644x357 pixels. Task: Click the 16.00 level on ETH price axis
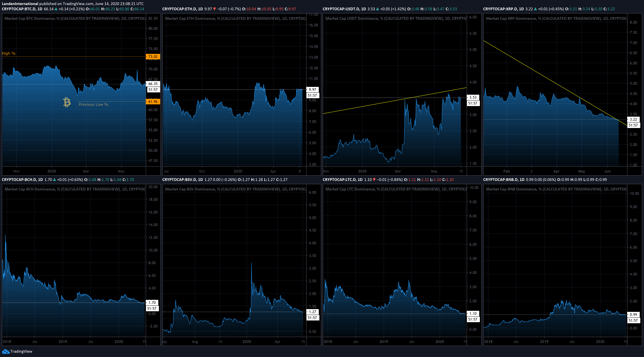(314, 25)
